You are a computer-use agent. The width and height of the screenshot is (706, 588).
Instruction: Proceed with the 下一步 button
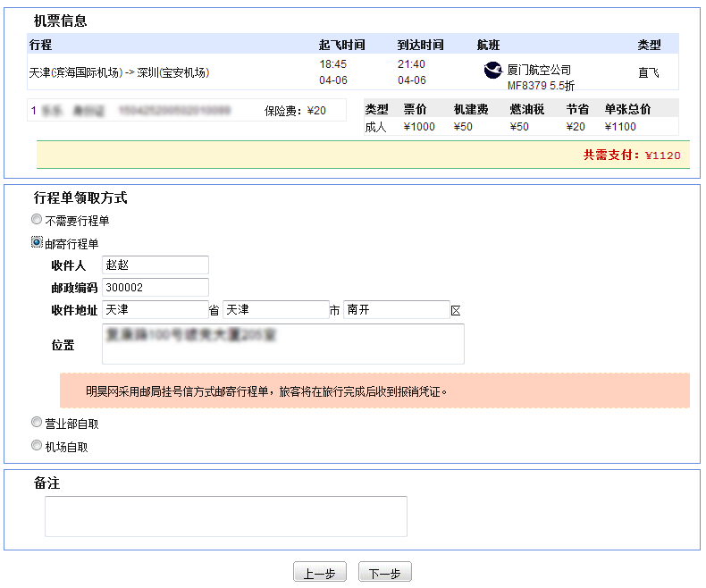coord(384,574)
